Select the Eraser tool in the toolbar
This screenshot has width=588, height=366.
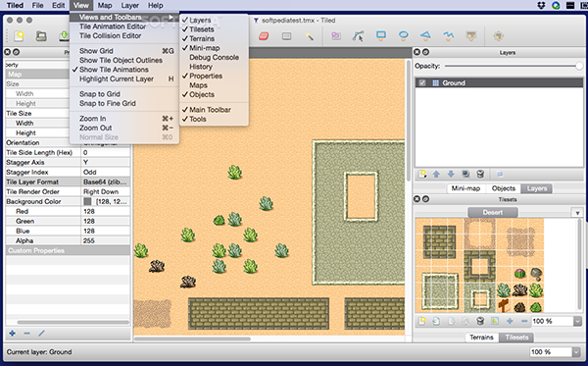[x=264, y=36]
